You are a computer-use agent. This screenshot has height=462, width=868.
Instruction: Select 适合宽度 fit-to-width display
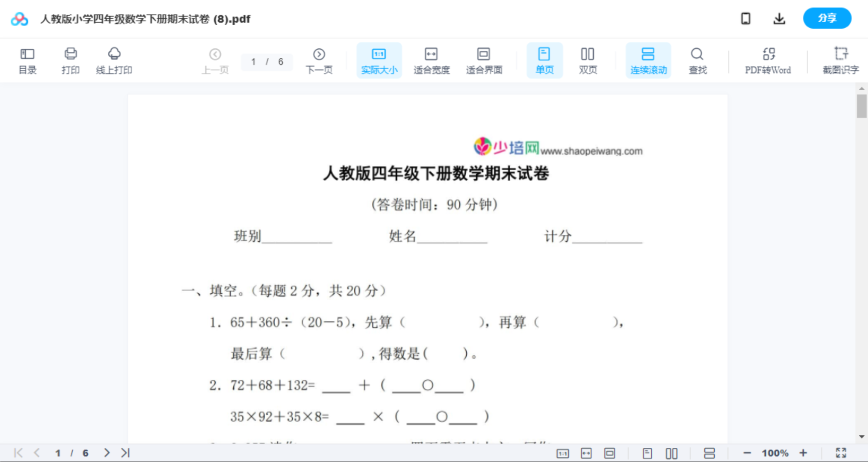[431, 60]
